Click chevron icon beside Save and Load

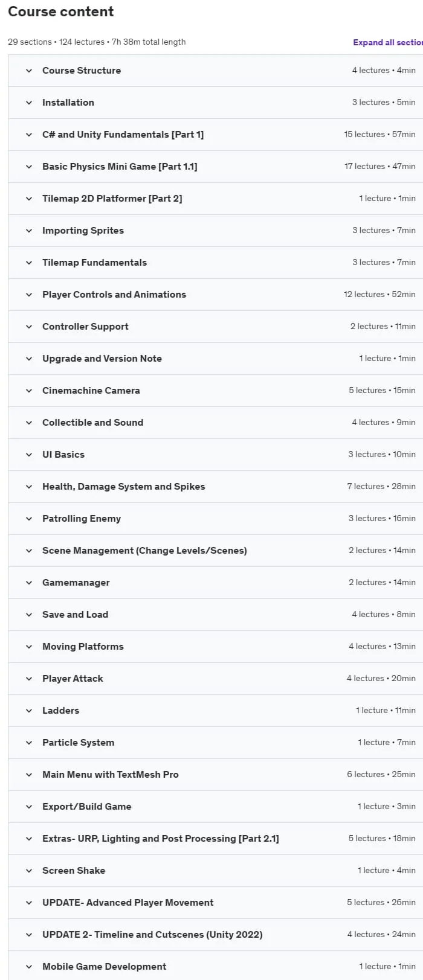pos(29,615)
